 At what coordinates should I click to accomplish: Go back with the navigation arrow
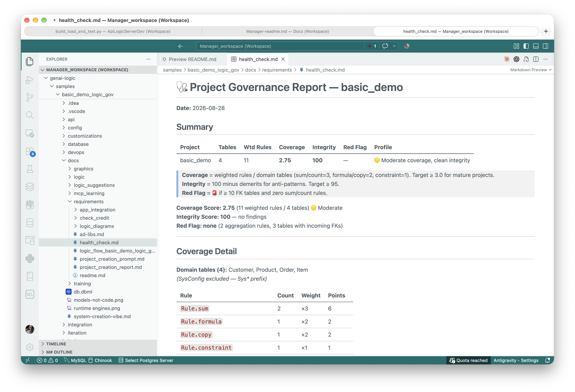pyautogui.click(x=180, y=46)
